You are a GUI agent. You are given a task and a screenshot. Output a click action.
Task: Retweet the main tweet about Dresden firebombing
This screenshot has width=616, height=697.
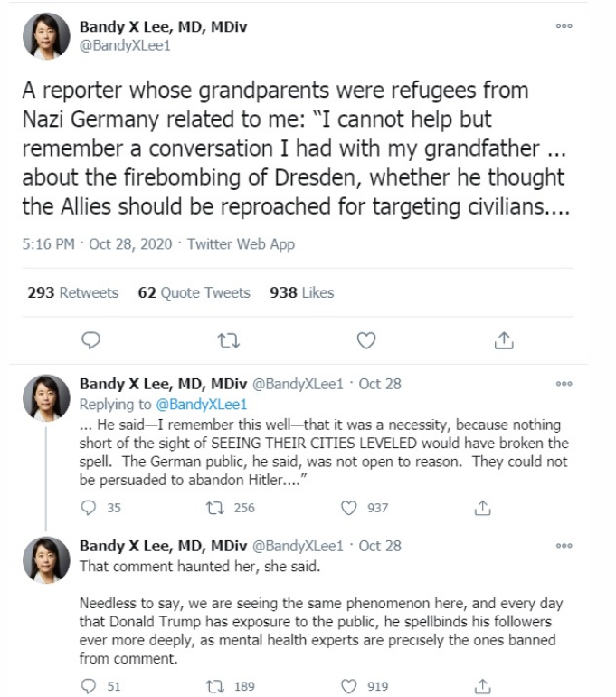point(229,341)
